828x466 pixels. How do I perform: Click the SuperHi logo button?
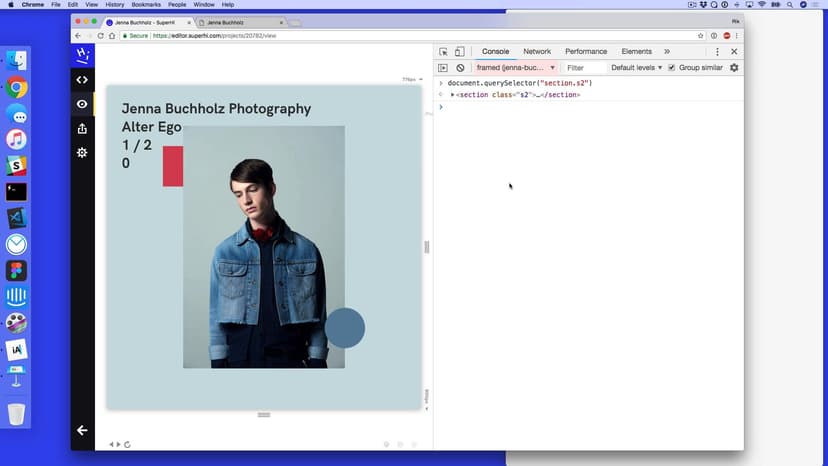[x=82, y=55]
